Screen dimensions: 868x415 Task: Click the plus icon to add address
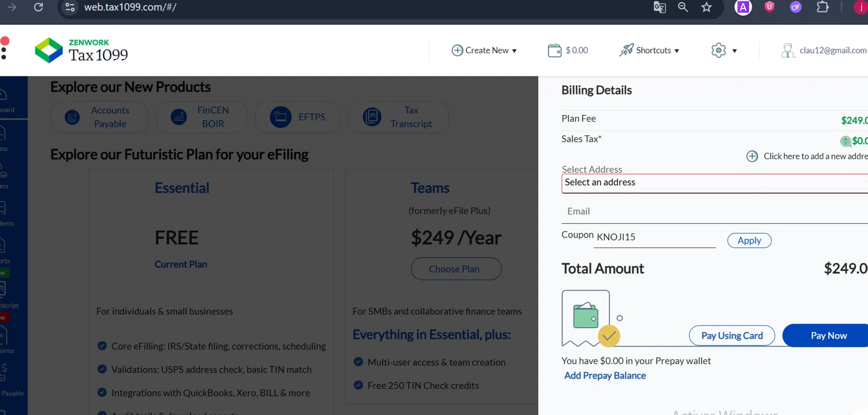(752, 156)
